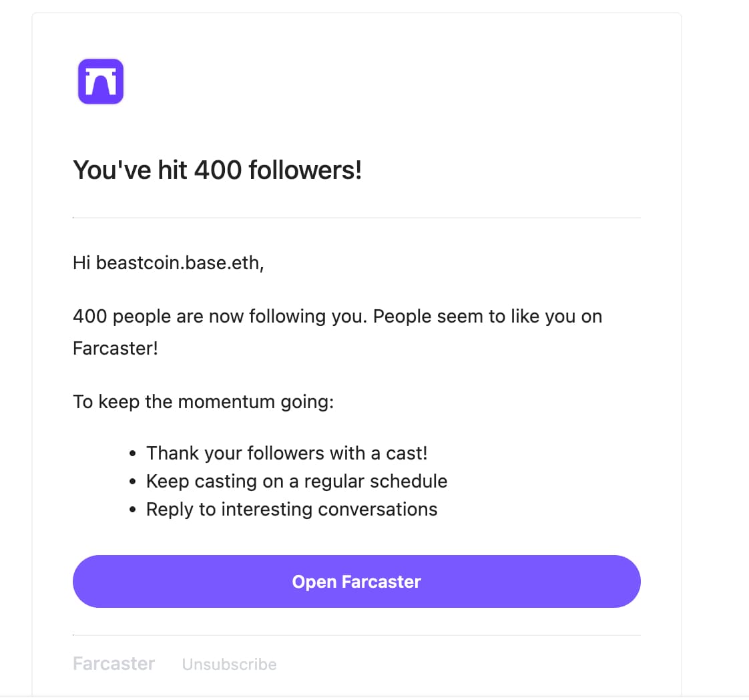Click the "To keep the momentum going:" line
This screenshot has height=700, width=749.
tap(203, 402)
